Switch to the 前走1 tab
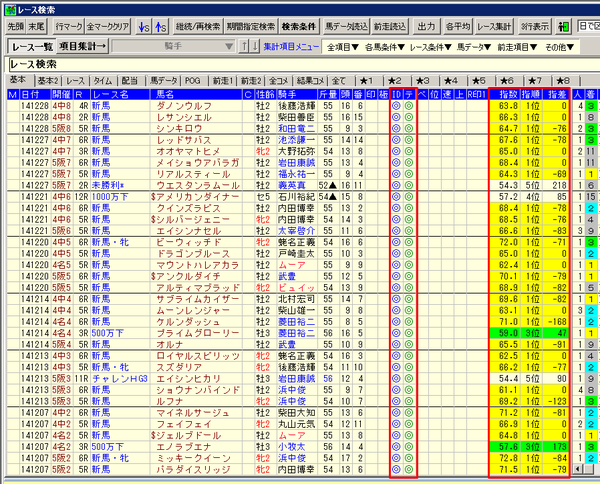This screenshot has height=484, width=600. [223, 81]
